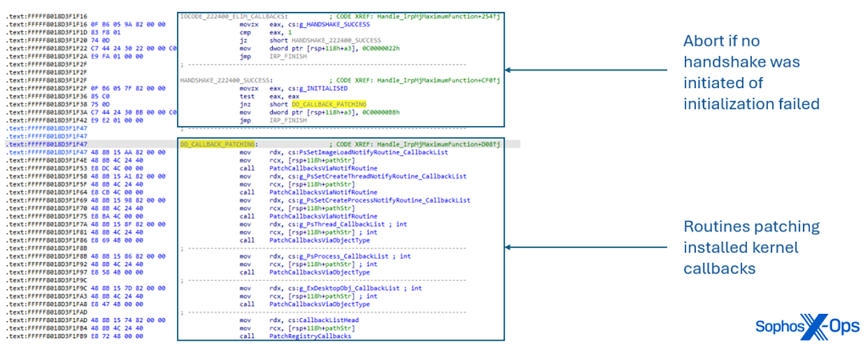
Task: Click the status value 0C00000BBh
Action: (381, 112)
